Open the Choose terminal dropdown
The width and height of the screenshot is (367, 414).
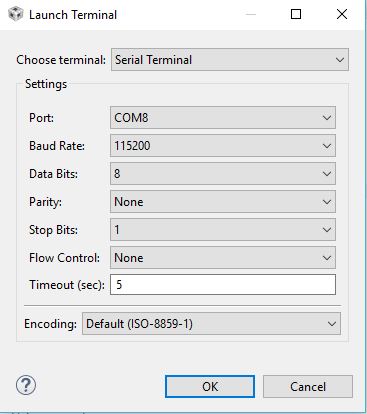pyautogui.click(x=230, y=60)
